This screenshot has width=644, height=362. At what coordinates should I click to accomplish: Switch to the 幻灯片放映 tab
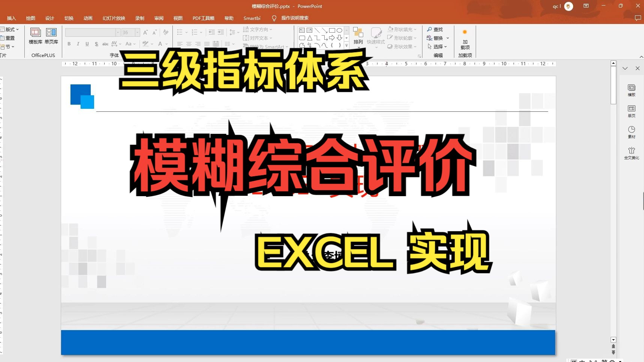pyautogui.click(x=114, y=18)
